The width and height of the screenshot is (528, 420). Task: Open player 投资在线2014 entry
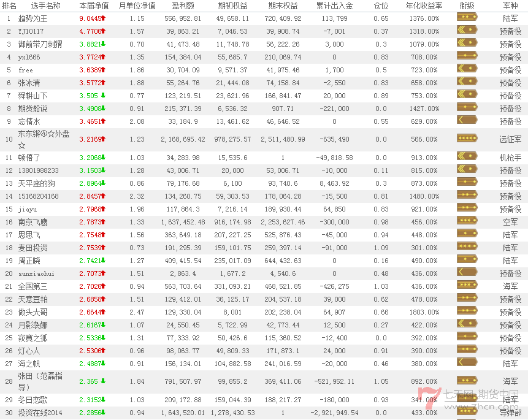pyautogui.click(x=40, y=413)
